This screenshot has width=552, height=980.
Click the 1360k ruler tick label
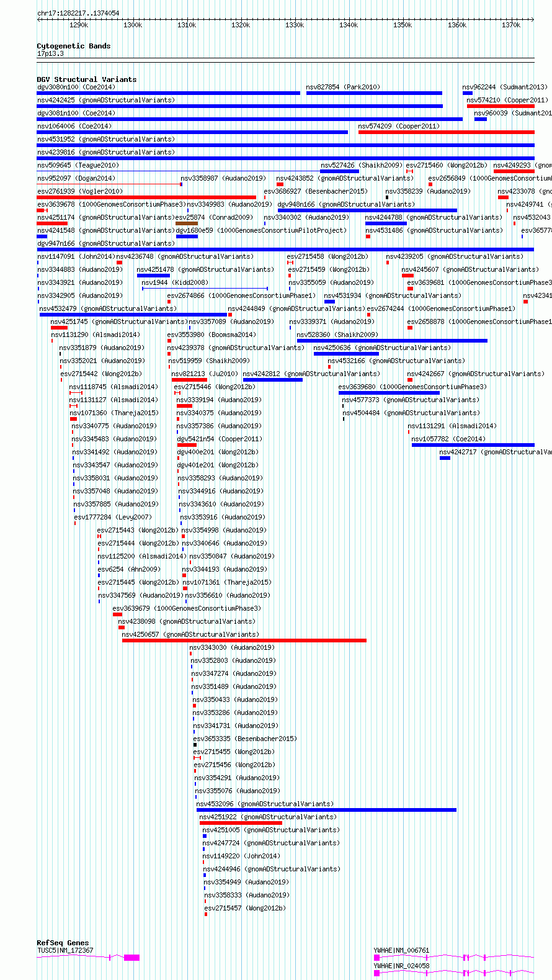click(457, 25)
